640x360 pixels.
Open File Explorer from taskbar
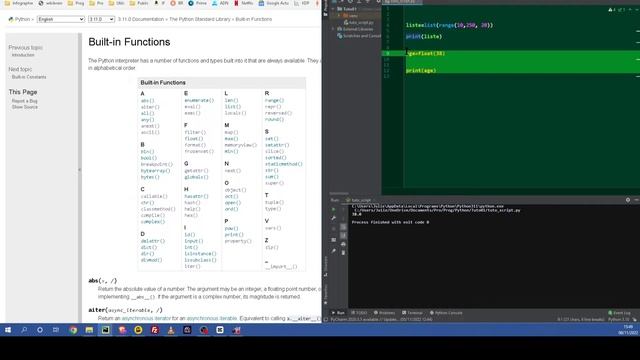point(89,330)
